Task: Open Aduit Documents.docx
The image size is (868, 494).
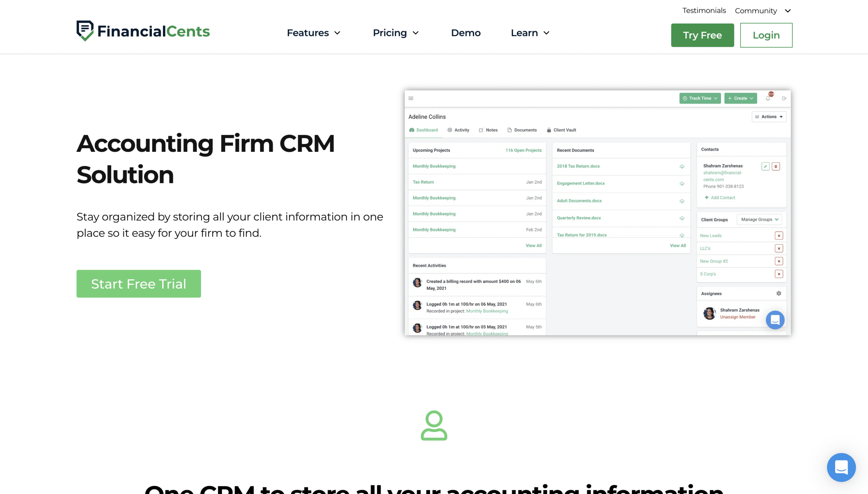Action: tap(579, 201)
